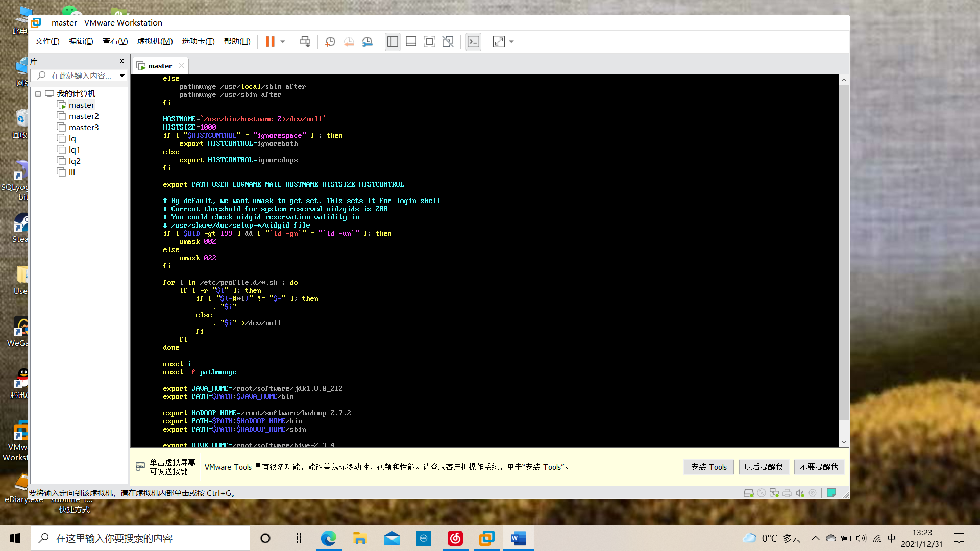Open the 虚拟机 menu
The height and width of the screenshot is (551, 980).
coord(155,41)
